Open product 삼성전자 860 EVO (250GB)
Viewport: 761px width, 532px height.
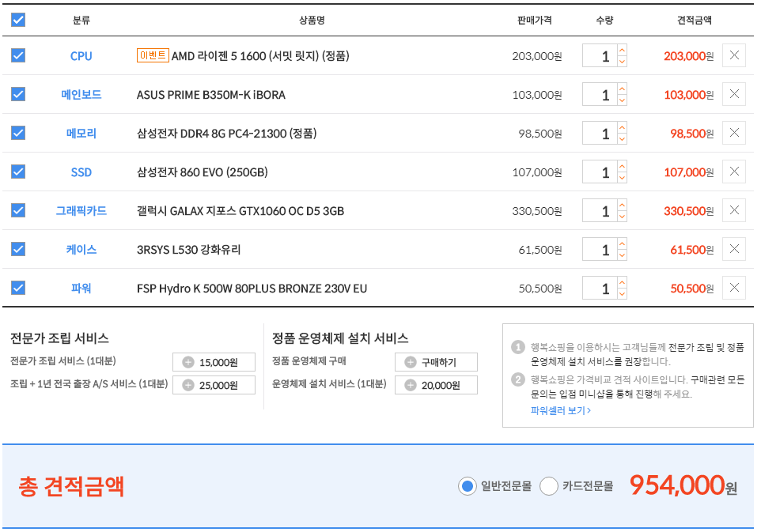[x=202, y=172]
